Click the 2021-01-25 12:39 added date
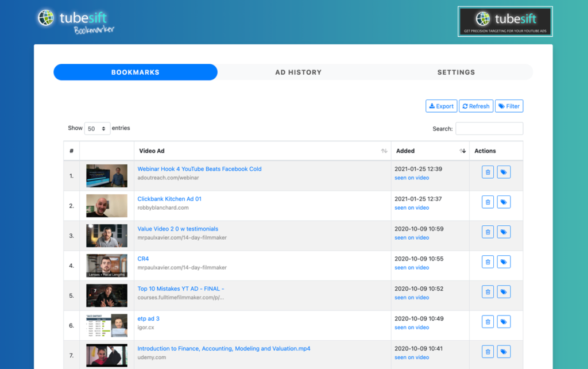Screen dimensions: 588x369 pyautogui.click(x=418, y=169)
